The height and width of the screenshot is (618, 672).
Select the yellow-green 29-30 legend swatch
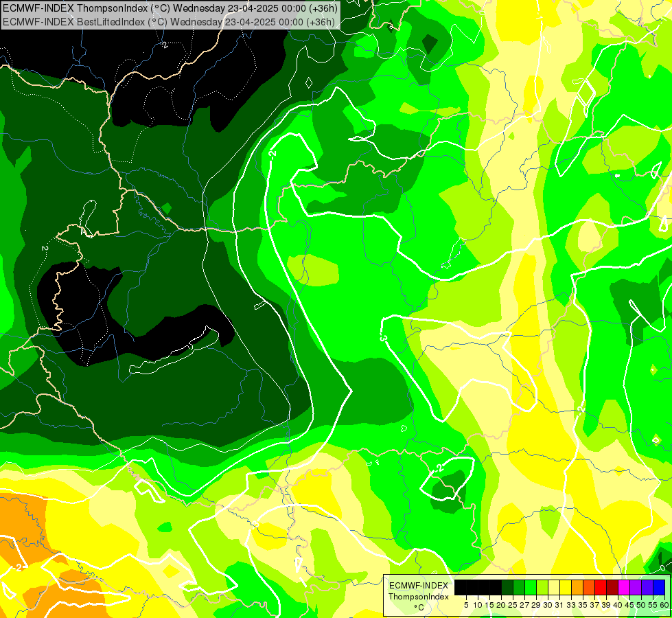(542, 587)
